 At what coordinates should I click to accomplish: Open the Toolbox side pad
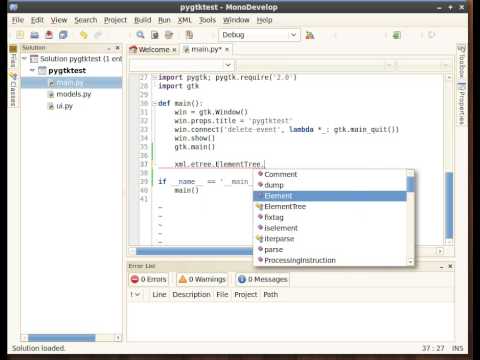point(461,62)
